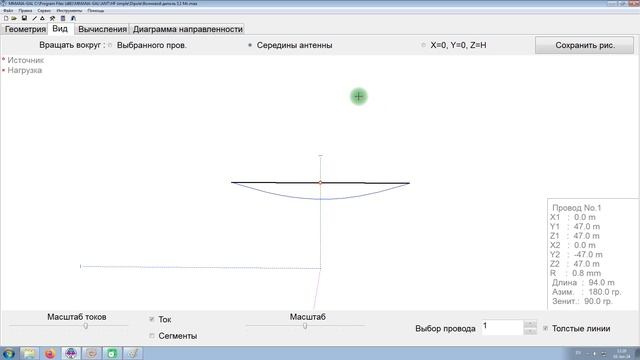
Task: Click the wire edit line icon
Action: coord(35,18)
